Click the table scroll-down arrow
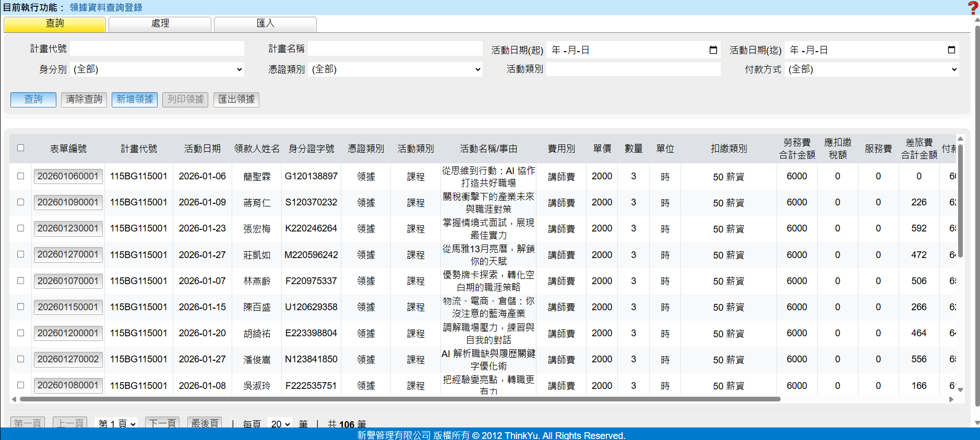Screen dimensions: 980x440 960,389
